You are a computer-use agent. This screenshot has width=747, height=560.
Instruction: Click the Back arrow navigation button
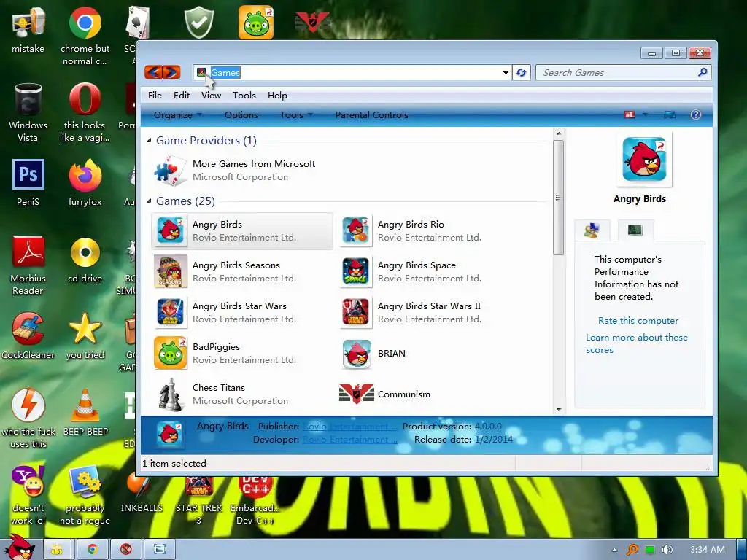[x=153, y=72]
